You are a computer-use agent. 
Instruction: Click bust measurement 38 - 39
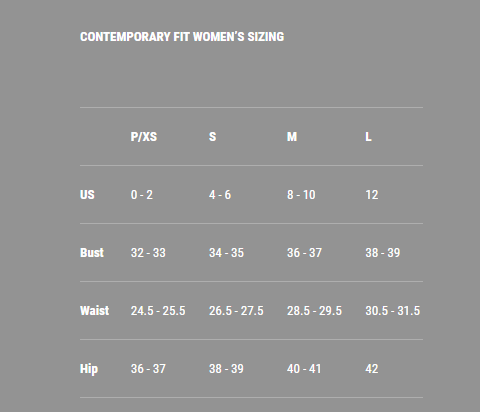pyautogui.click(x=383, y=253)
